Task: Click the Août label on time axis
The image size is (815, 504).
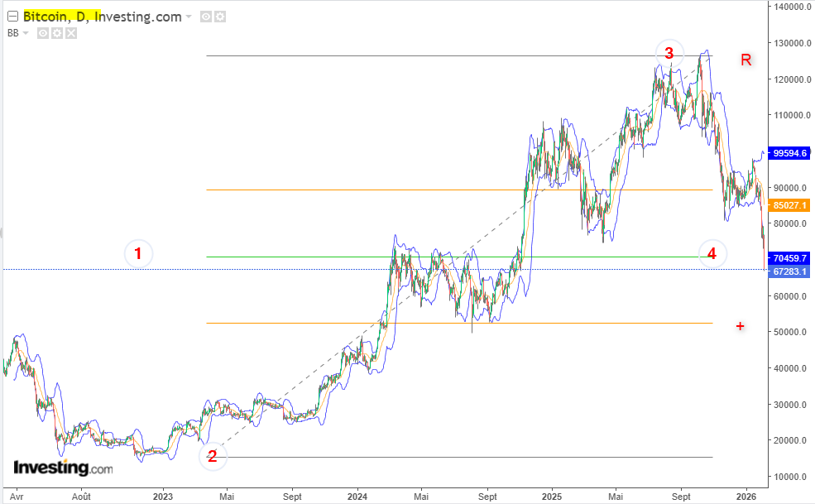Action: tap(81, 497)
